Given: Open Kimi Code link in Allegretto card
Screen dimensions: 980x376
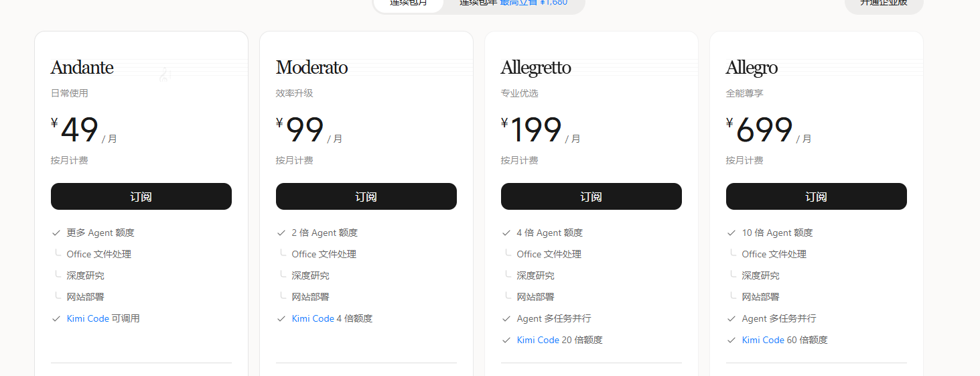Looking at the screenshot, I should [x=538, y=340].
